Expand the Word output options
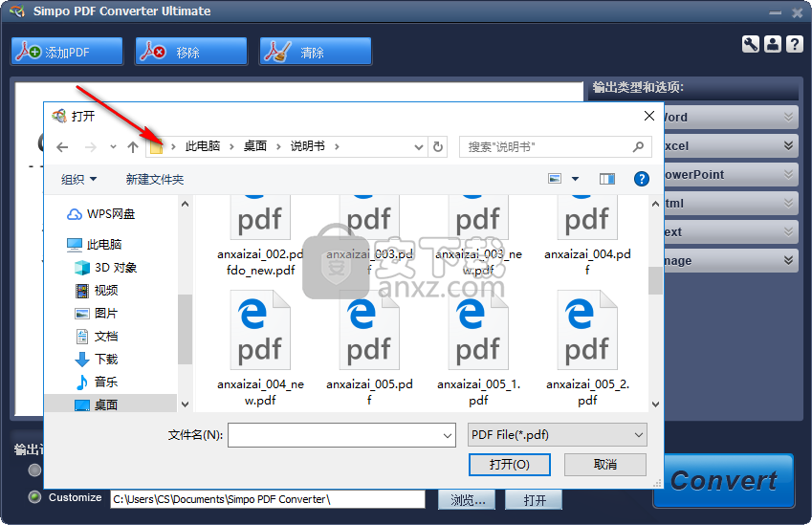This screenshot has height=525, width=812. [x=788, y=117]
